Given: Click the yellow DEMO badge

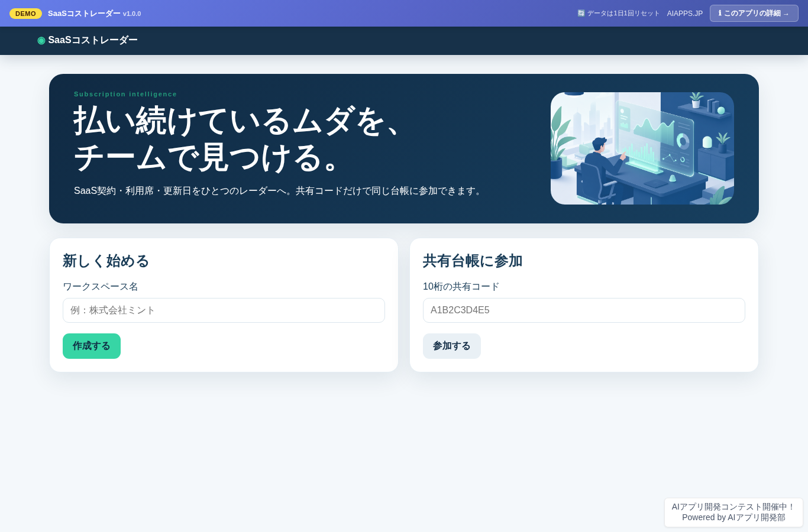Looking at the screenshot, I should 25,14.
